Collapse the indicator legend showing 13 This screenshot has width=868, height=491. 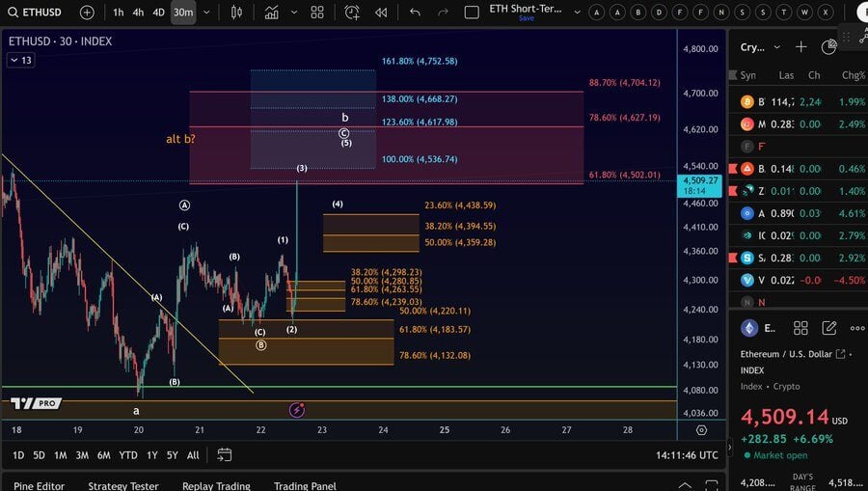[x=20, y=60]
